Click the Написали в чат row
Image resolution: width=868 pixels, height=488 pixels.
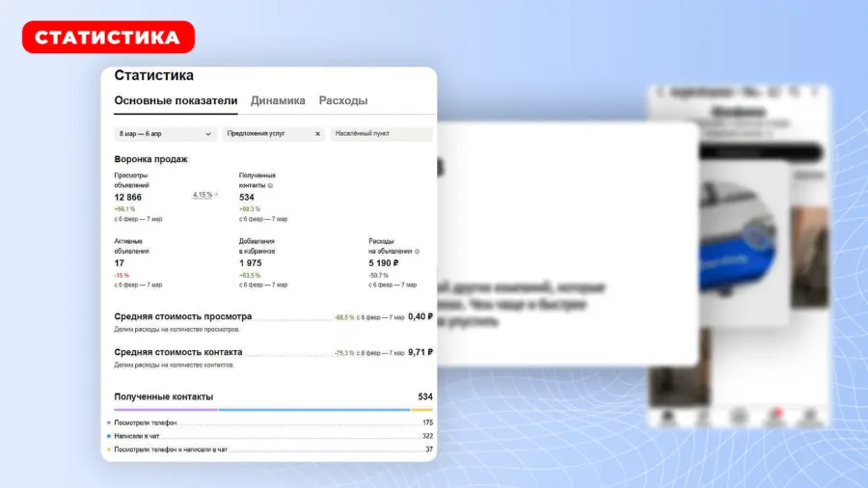[x=270, y=436]
